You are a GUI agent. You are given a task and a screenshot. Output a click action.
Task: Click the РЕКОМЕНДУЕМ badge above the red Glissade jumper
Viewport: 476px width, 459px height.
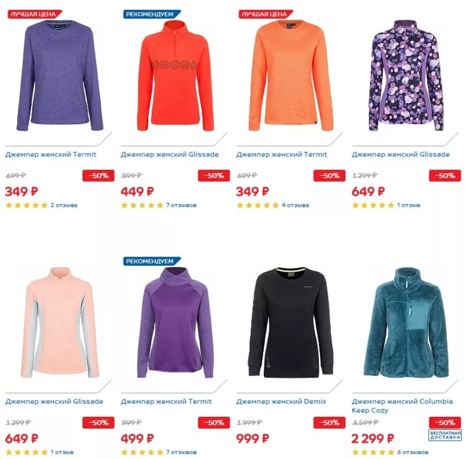pyautogui.click(x=152, y=14)
